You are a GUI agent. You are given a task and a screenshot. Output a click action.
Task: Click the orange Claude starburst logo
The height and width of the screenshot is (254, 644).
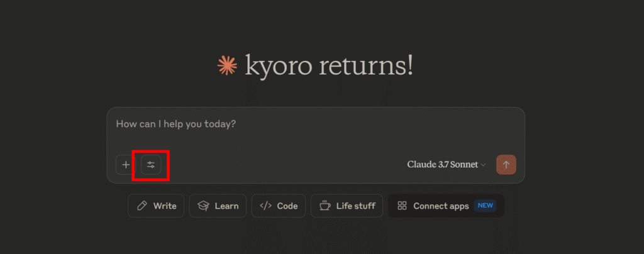tap(228, 65)
